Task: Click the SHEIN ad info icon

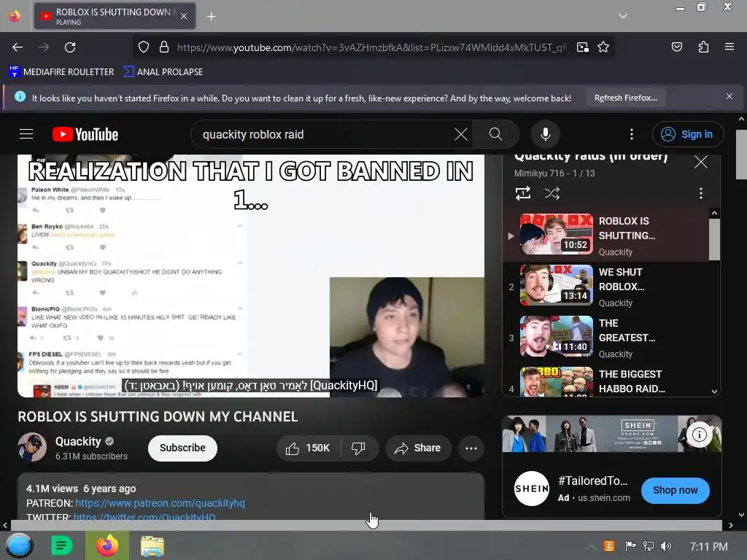Action: click(x=699, y=435)
